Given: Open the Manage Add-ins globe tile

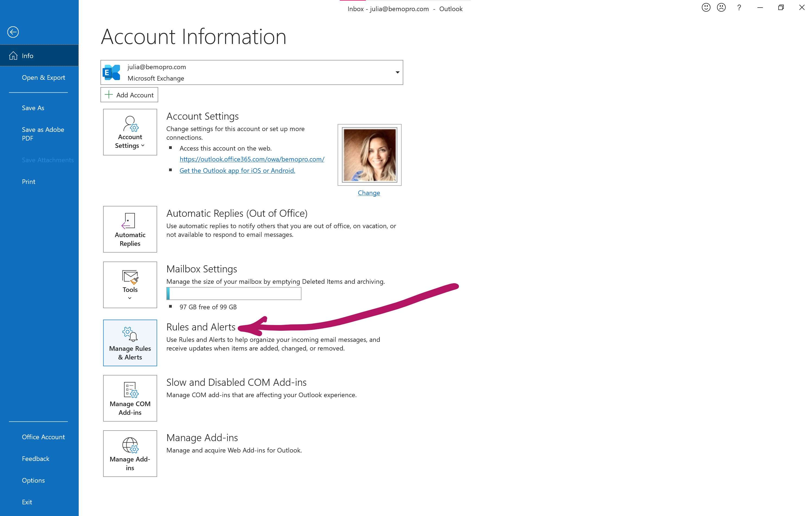Looking at the screenshot, I should tap(130, 453).
